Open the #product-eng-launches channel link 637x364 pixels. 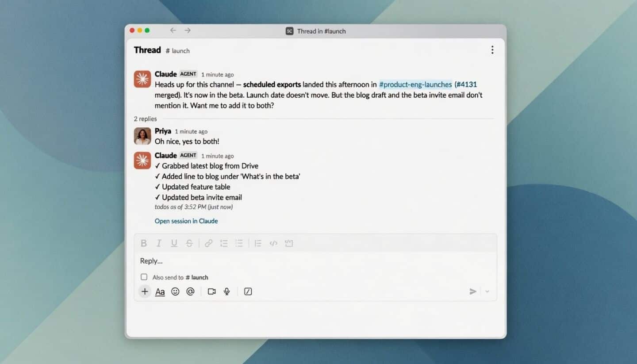(415, 84)
